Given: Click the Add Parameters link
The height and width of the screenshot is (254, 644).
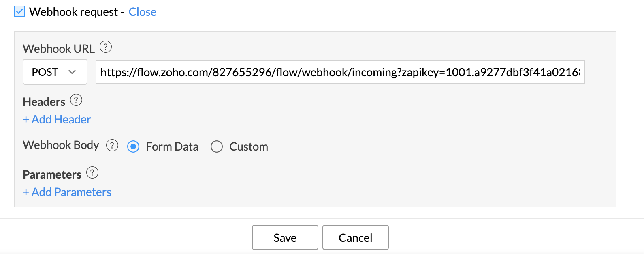Looking at the screenshot, I should [x=67, y=192].
